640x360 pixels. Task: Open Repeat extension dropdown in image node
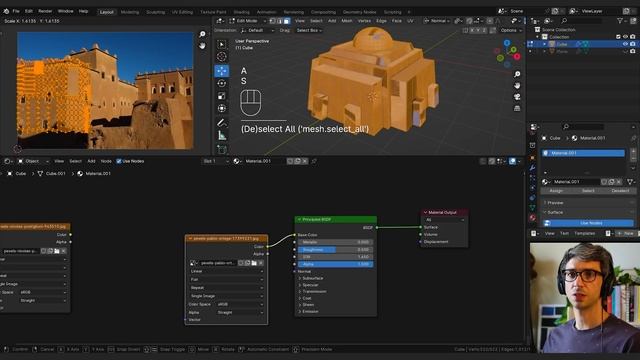[227, 288]
